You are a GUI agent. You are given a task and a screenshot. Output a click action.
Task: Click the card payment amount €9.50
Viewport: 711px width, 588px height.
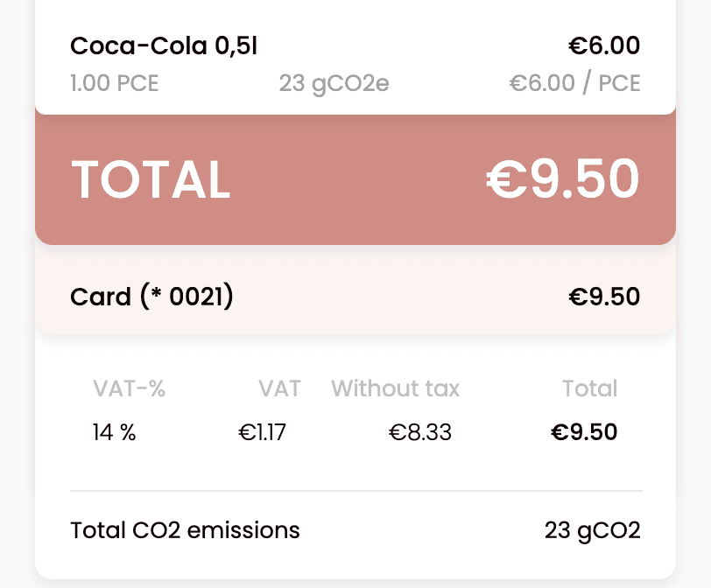point(604,297)
